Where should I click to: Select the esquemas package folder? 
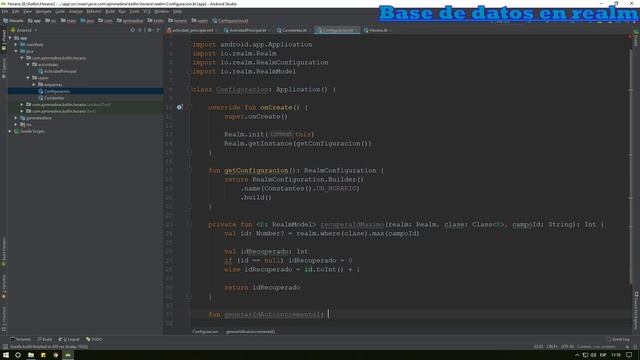(x=50, y=84)
